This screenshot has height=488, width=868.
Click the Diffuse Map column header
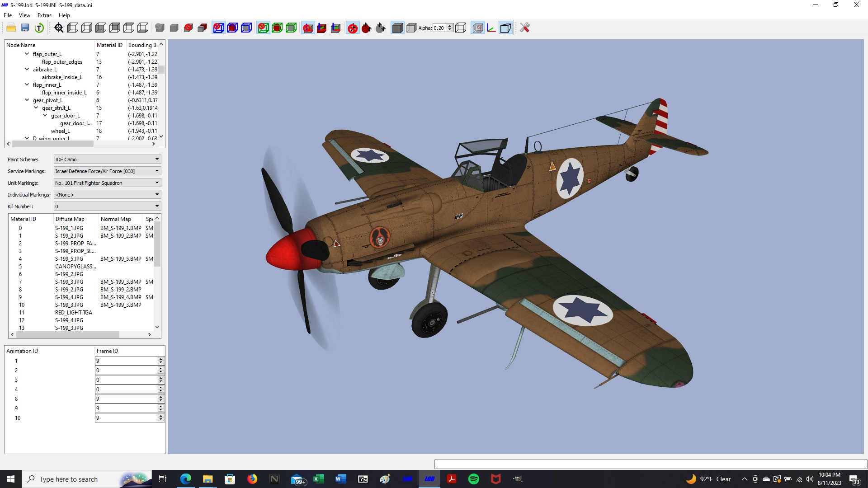pyautogui.click(x=75, y=219)
